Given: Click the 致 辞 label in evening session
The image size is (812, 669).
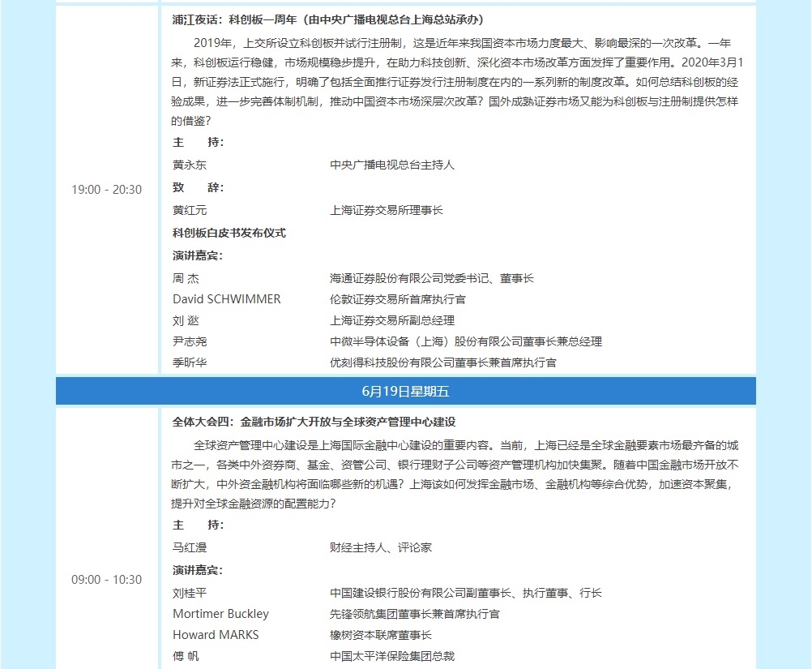Looking at the screenshot, I should point(199,187).
